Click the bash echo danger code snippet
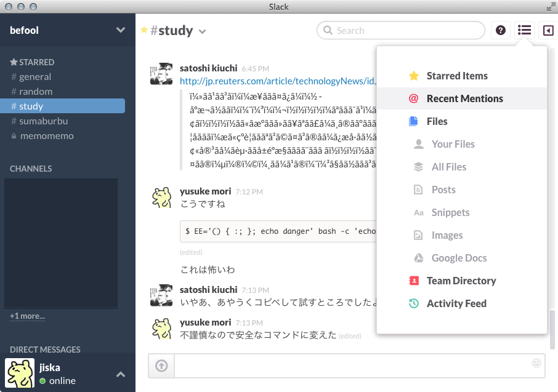This screenshot has width=558, height=392. (278, 231)
